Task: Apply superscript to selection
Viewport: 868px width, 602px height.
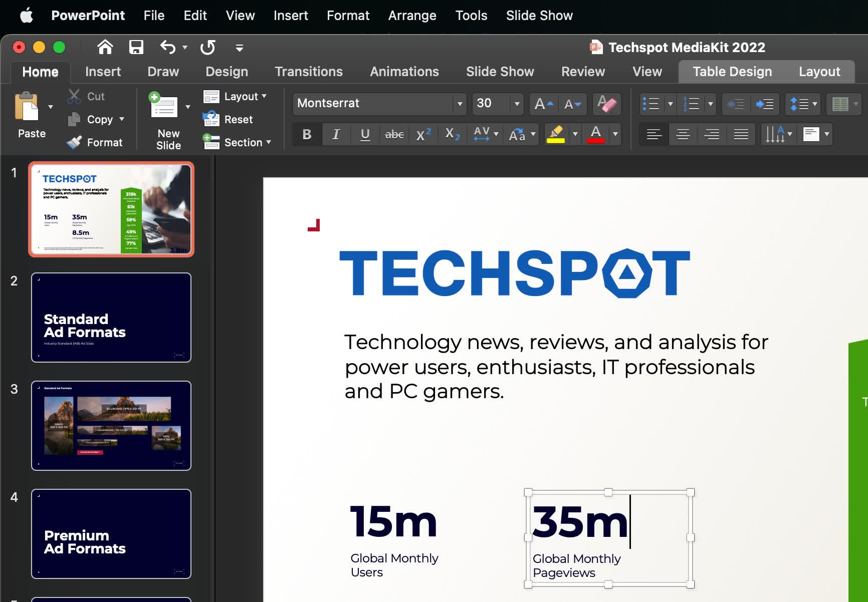Action: coord(423,134)
